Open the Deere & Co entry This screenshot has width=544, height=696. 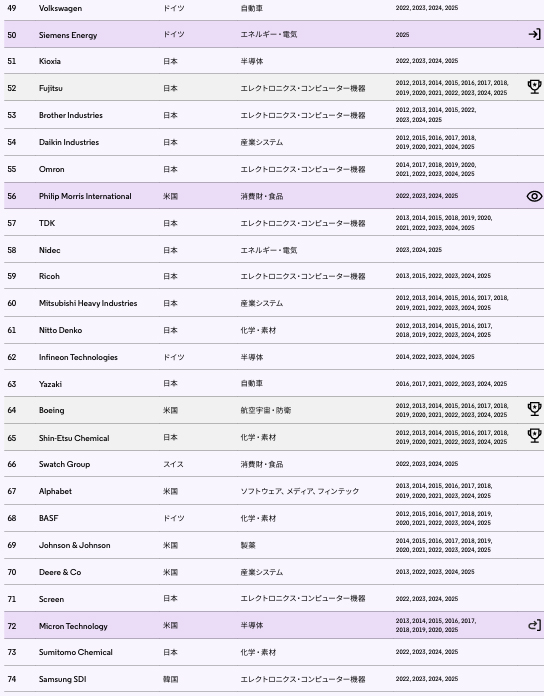click(60, 572)
